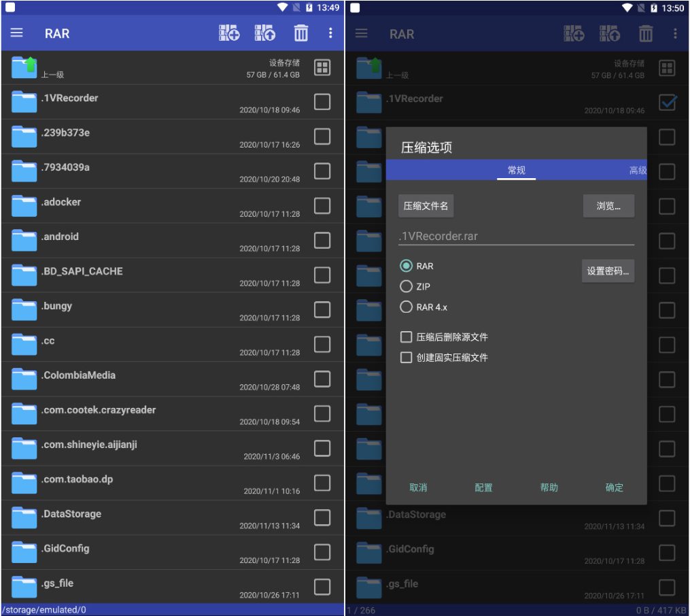Open the .bungy folder icon

[x=24, y=310]
